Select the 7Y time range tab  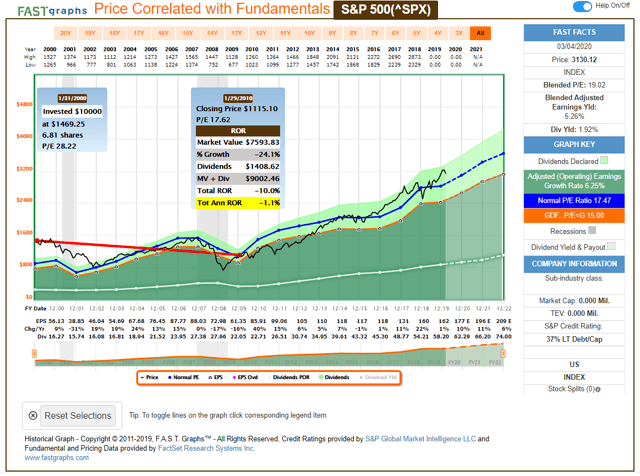pyautogui.click(x=375, y=33)
